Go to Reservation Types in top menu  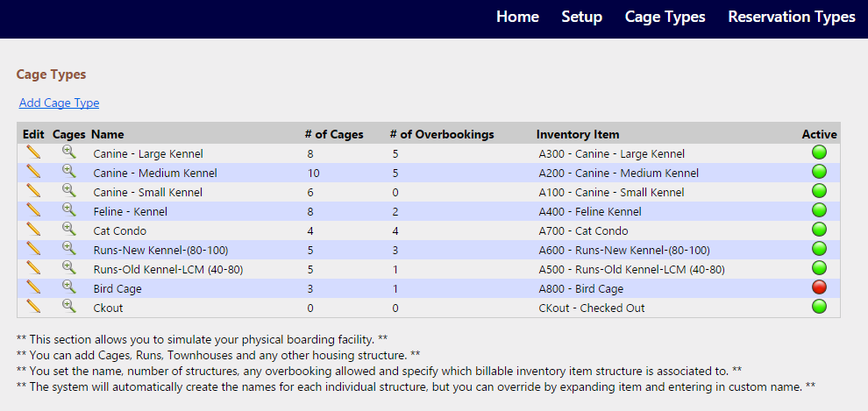click(x=792, y=17)
